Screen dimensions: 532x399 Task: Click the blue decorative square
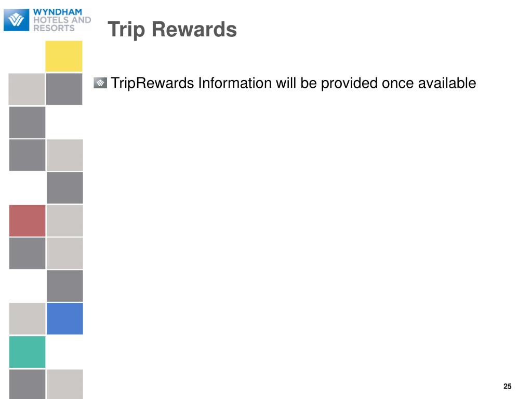[65, 318]
